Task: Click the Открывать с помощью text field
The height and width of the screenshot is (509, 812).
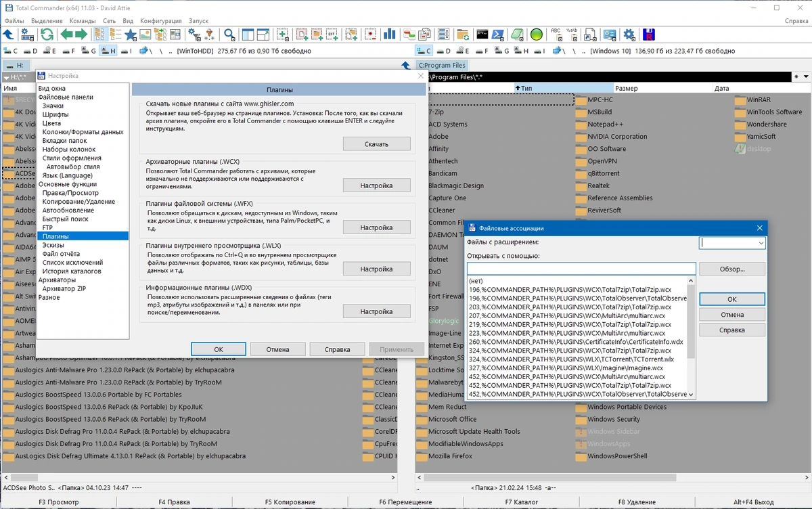Action: click(581, 269)
